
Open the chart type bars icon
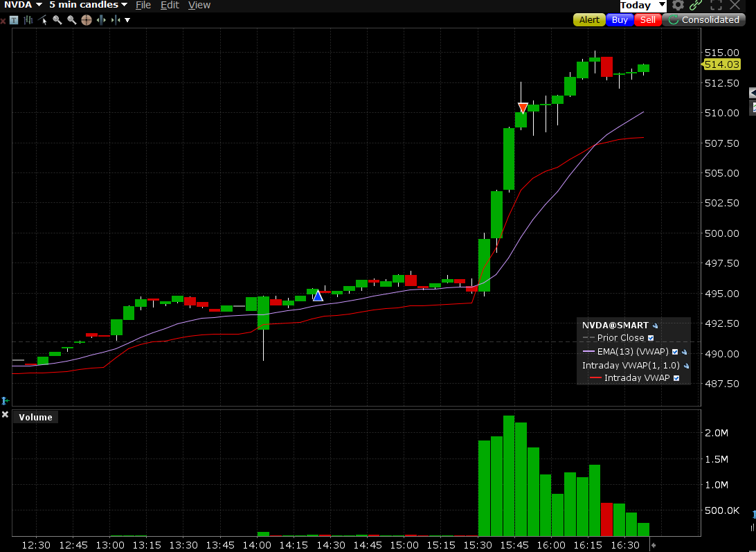pos(28,20)
